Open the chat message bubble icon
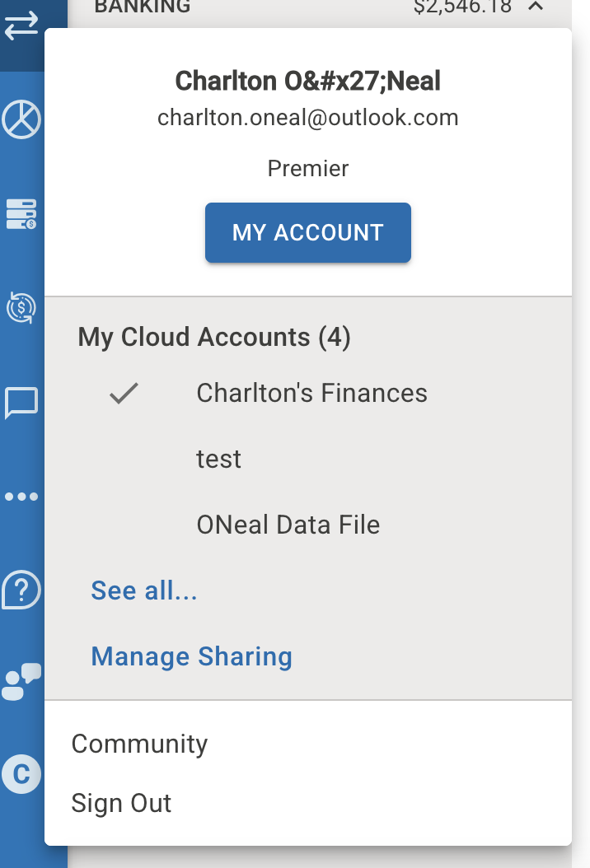This screenshot has height=868, width=590. [21, 403]
